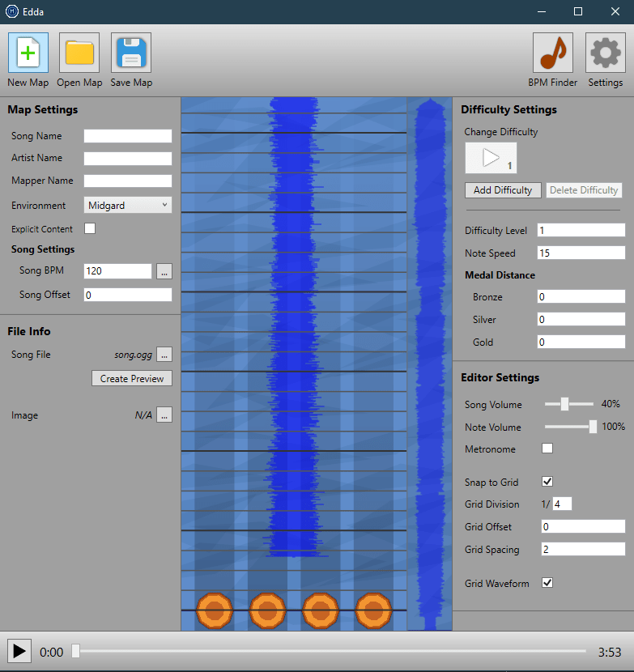Screen dimensions: 634x672
Task: Click the Create Preview button
Action: pos(132,378)
